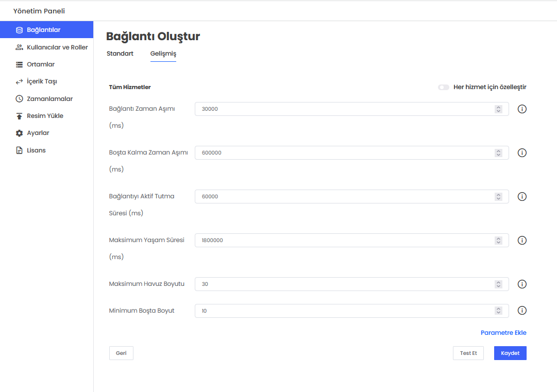
Task: Click the Zamanlamalar clock icon
Action: click(x=19, y=99)
